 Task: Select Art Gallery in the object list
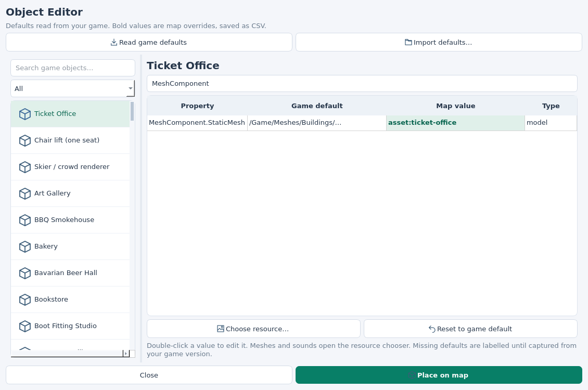click(70, 193)
